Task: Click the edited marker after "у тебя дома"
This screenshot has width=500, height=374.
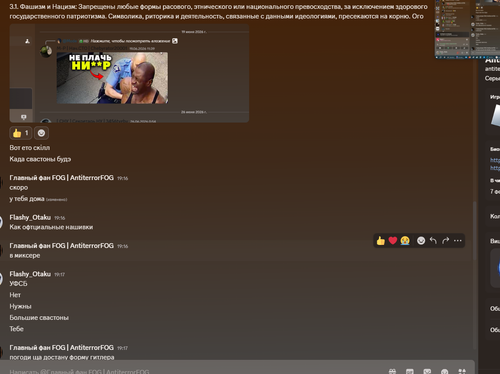Action: coord(56,199)
